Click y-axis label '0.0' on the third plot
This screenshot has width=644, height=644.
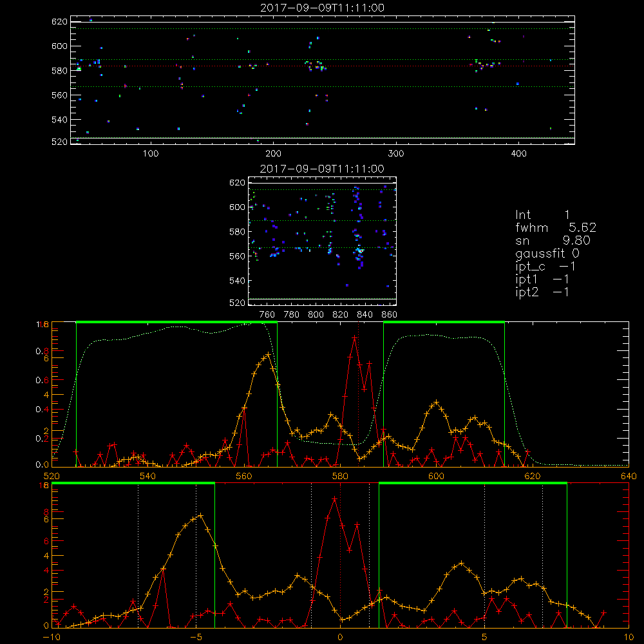[x=42, y=464]
